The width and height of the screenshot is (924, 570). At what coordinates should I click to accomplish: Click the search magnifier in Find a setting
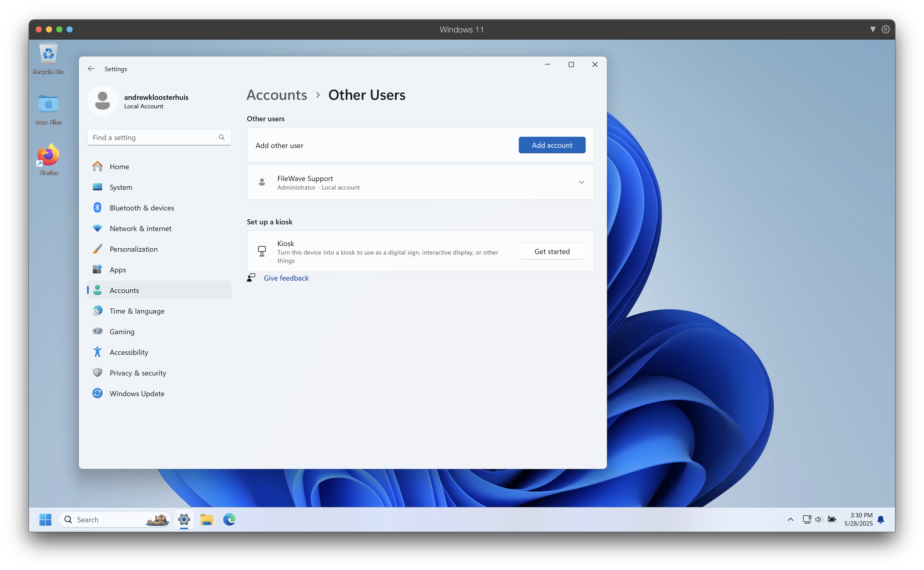221,137
